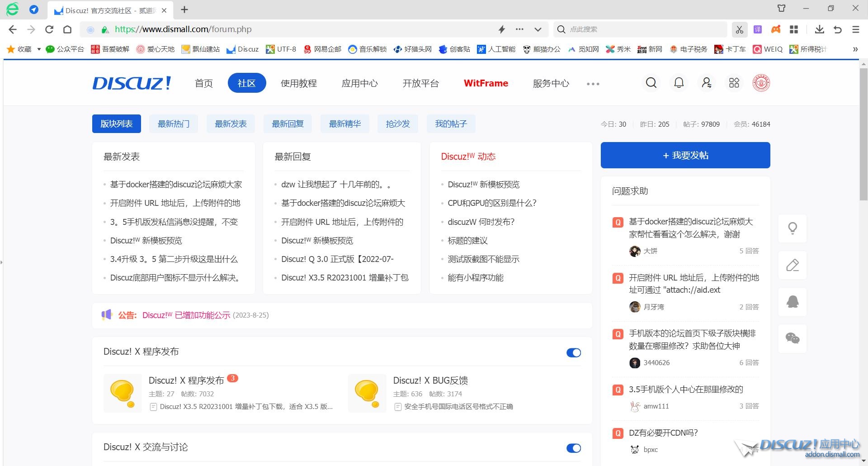Click the WeChat icon in sidebar
This screenshot has height=466, width=868.
point(793,338)
